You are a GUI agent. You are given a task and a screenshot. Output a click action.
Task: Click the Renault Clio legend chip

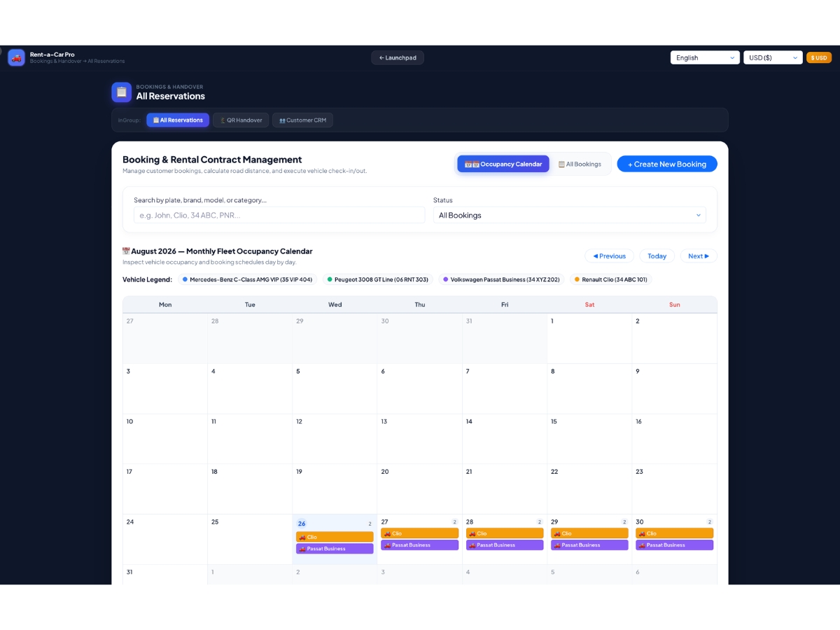coord(611,279)
